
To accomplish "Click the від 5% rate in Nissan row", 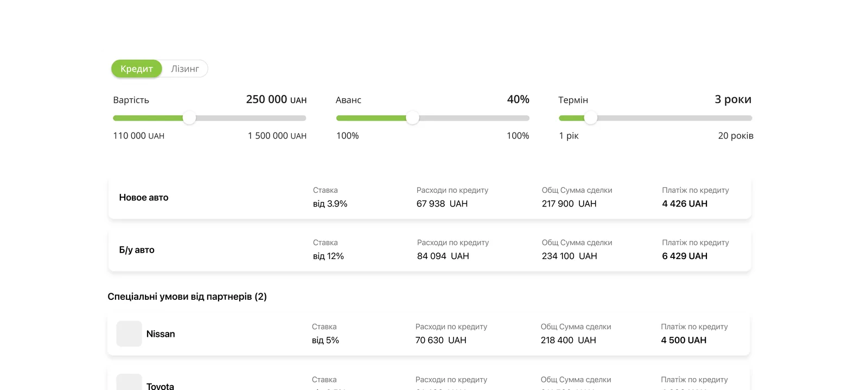I will pyautogui.click(x=325, y=340).
